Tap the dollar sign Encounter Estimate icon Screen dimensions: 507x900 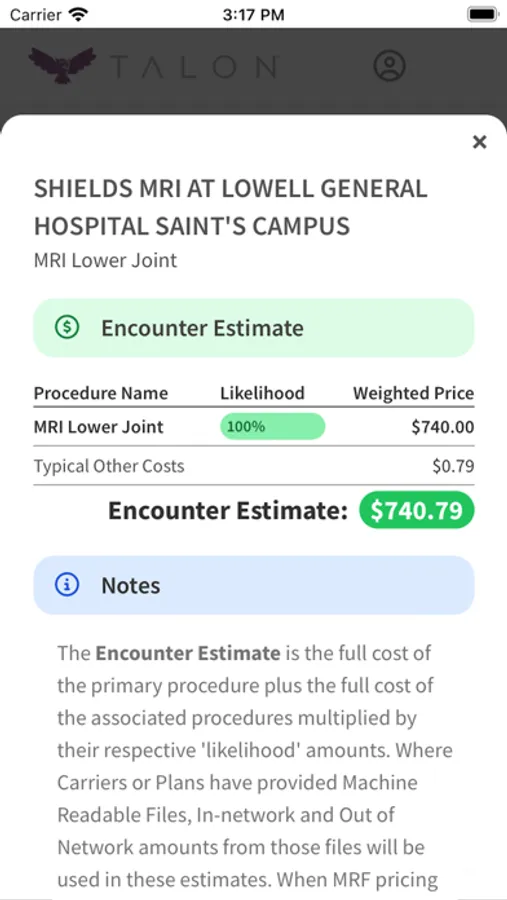click(67, 327)
